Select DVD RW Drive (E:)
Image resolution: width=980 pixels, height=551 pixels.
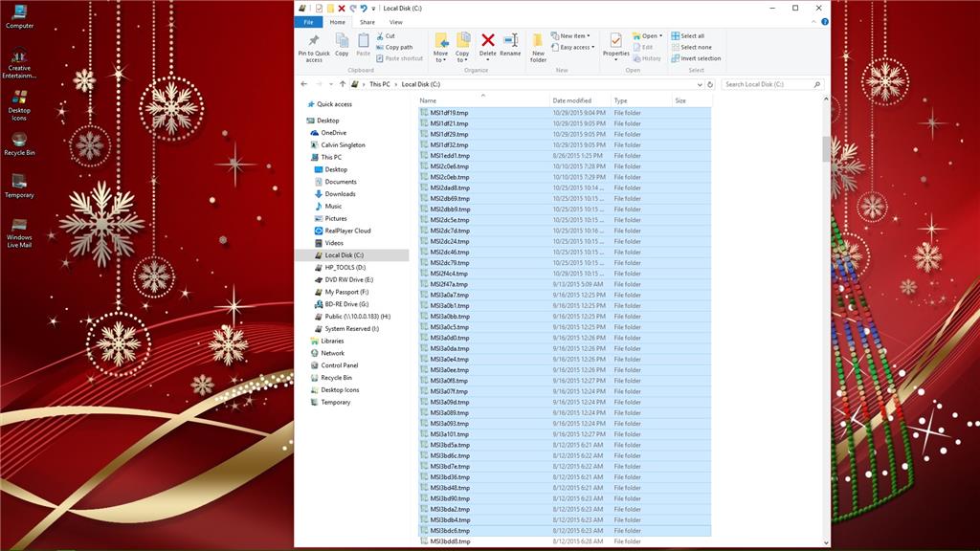(x=348, y=280)
